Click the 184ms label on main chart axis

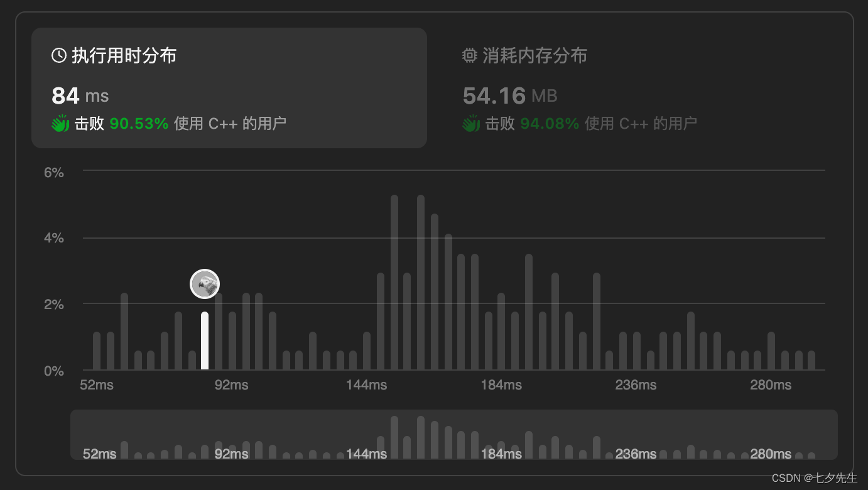501,385
